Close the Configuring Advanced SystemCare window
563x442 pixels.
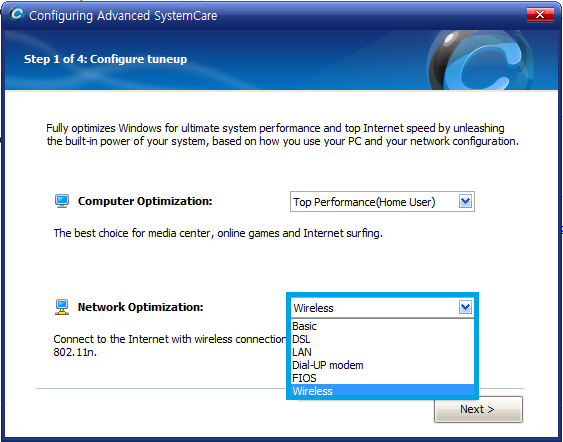click(540, 15)
